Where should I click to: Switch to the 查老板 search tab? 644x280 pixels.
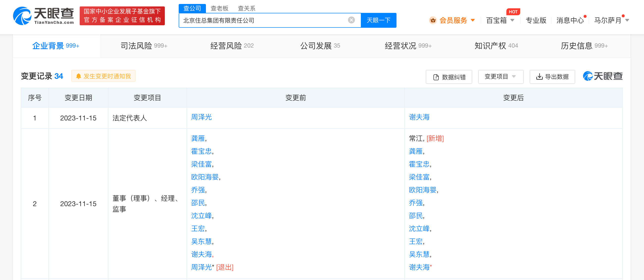pyautogui.click(x=220, y=8)
